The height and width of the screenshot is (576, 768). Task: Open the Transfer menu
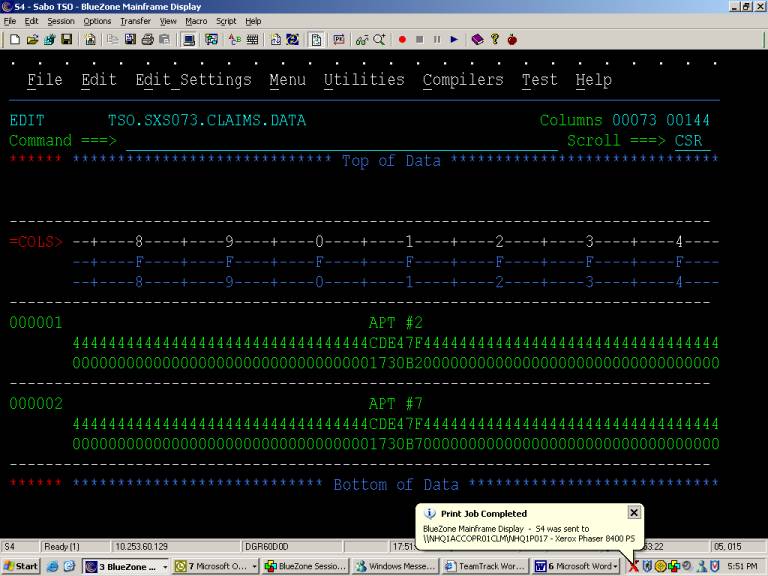135,21
